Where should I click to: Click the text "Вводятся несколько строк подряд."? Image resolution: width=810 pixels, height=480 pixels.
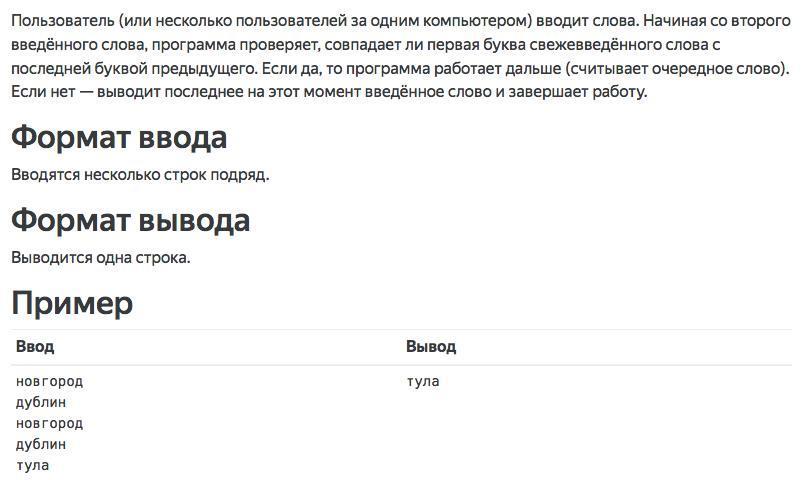pyautogui.click(x=141, y=175)
